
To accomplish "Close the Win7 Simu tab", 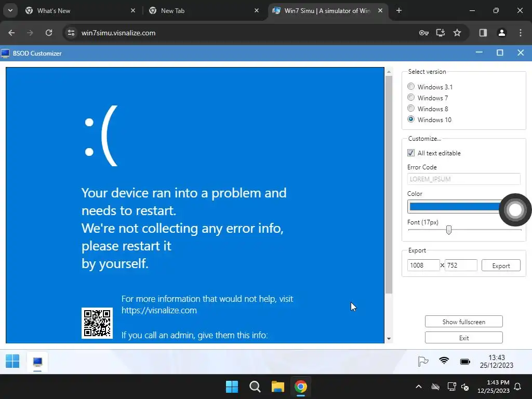I will tap(380, 10).
